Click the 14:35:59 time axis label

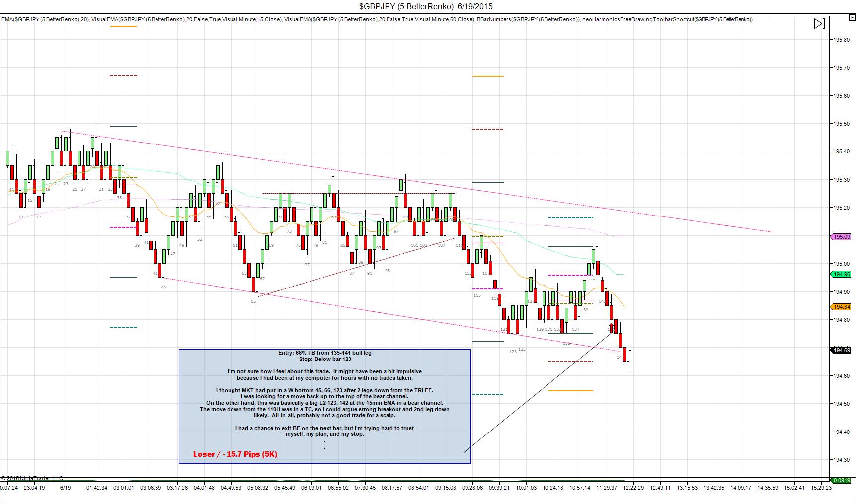[x=768, y=488]
